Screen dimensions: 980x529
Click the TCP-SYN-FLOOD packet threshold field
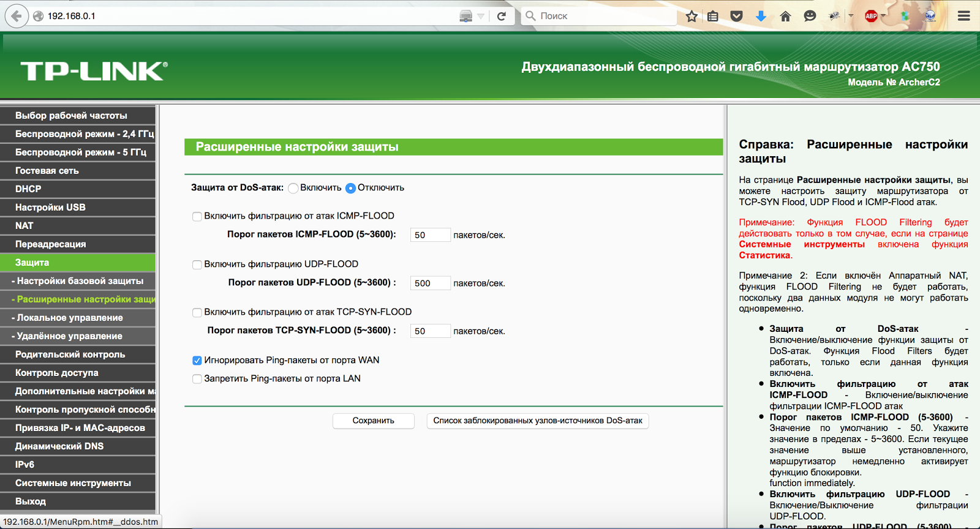pyautogui.click(x=430, y=331)
